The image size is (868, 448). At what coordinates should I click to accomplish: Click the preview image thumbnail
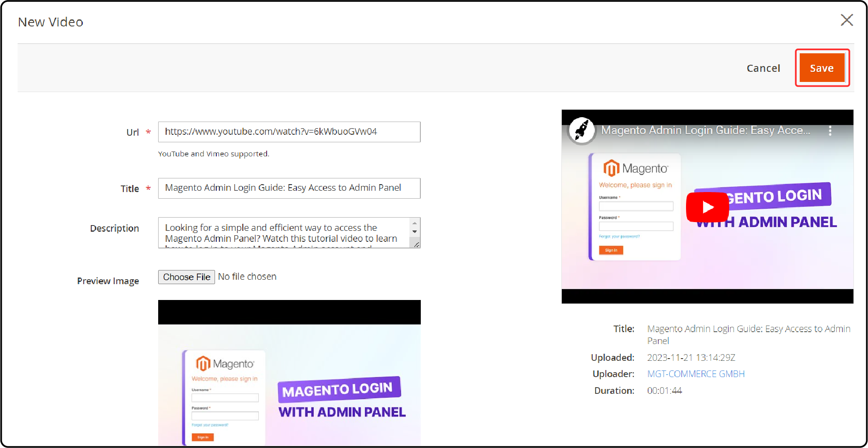(289, 373)
